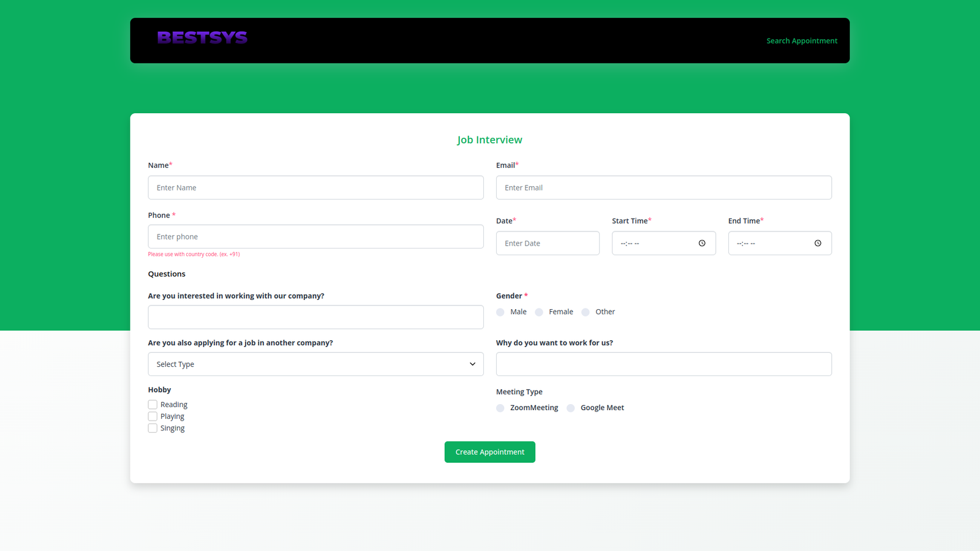Screen dimensions: 980x551
Task: Check the Reading hobby checkbox
Action: (153, 405)
